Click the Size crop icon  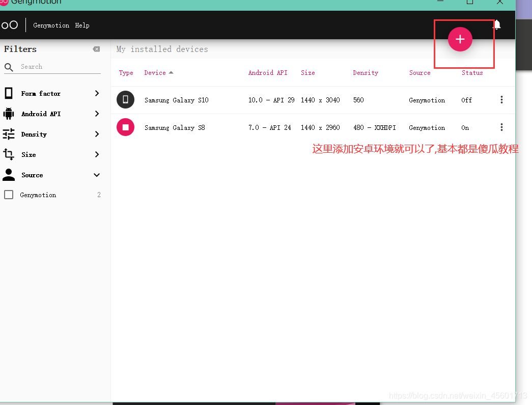9,154
